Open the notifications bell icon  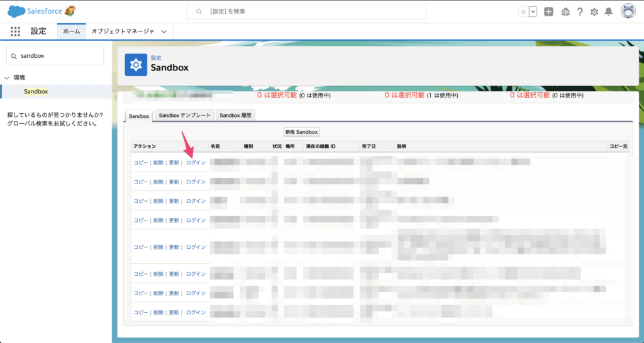[x=609, y=12]
